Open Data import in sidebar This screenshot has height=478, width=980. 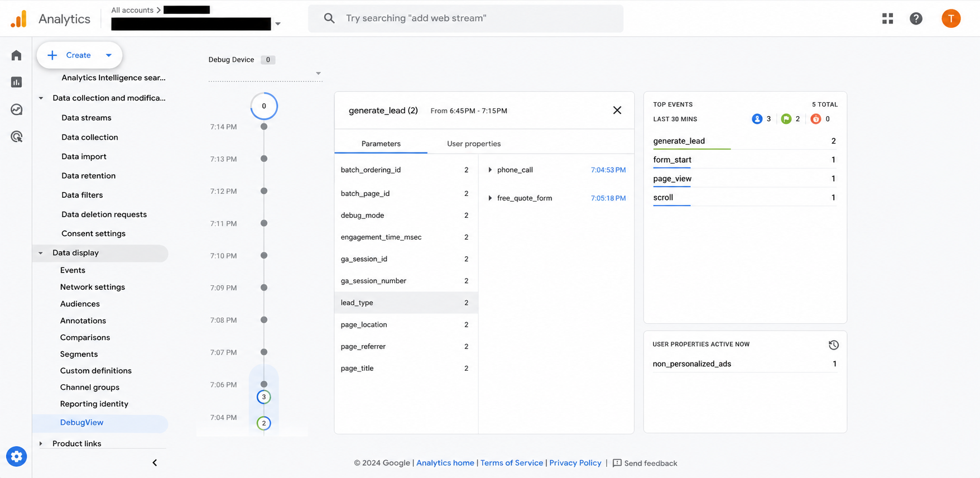[x=84, y=157]
